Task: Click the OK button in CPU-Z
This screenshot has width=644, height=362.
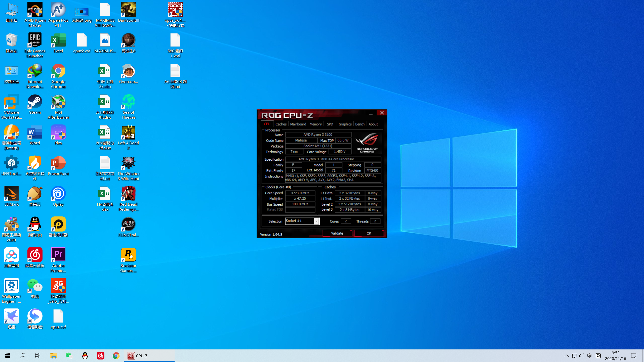Action: [369, 233]
